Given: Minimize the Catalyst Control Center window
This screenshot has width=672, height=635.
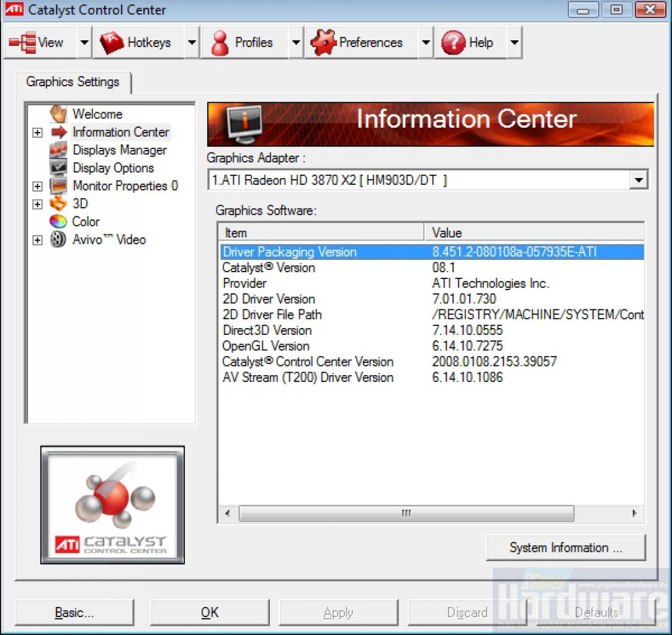Looking at the screenshot, I should [x=583, y=9].
